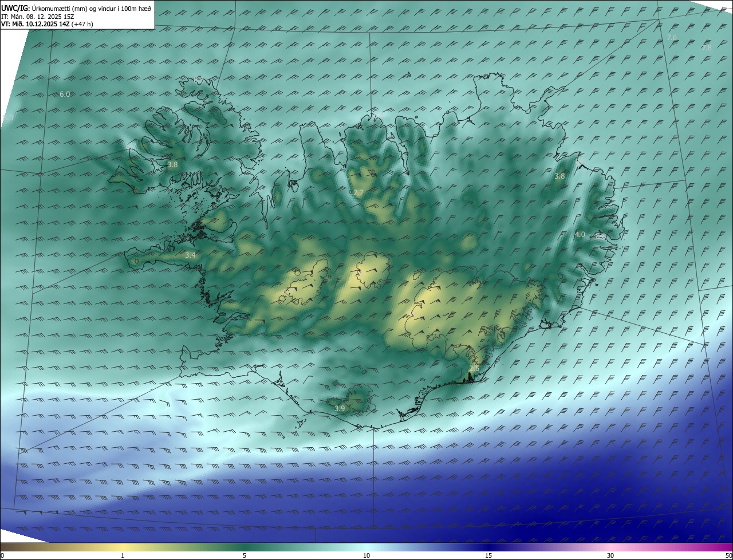Image resolution: width=733 pixels, height=560 pixels.
Task: Click the '10' tick on the color scale
Action: point(366,555)
